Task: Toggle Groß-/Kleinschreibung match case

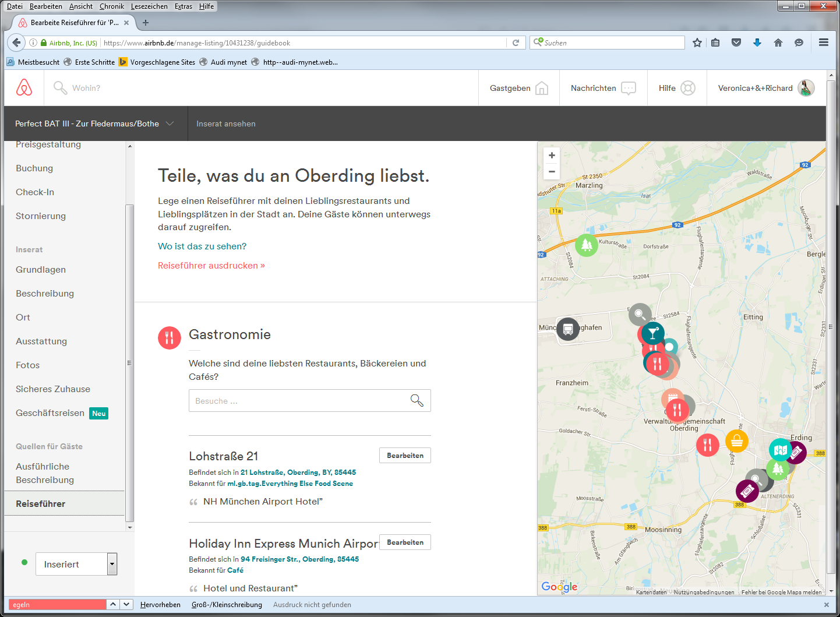Action: 227,605
